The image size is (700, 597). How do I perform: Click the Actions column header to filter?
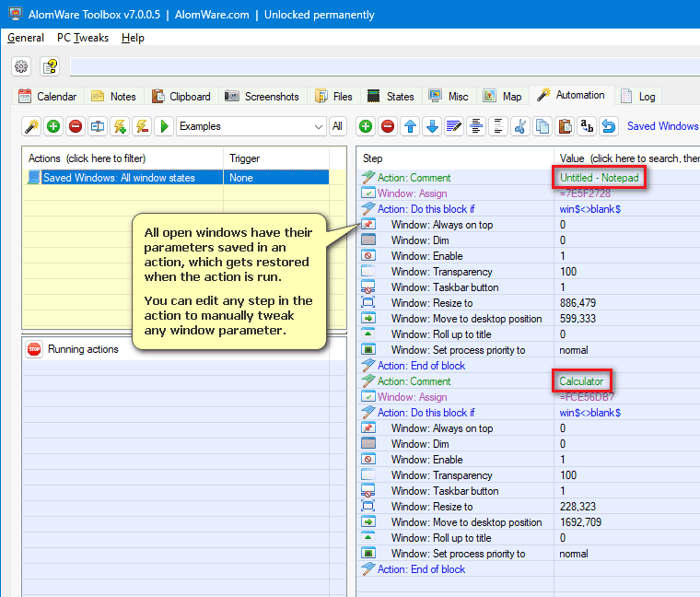87,158
